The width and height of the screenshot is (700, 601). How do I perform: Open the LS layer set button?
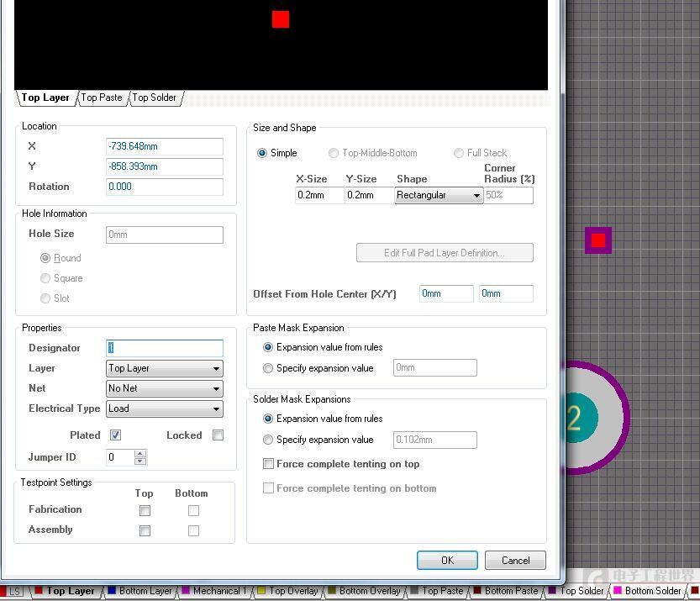tap(13, 592)
